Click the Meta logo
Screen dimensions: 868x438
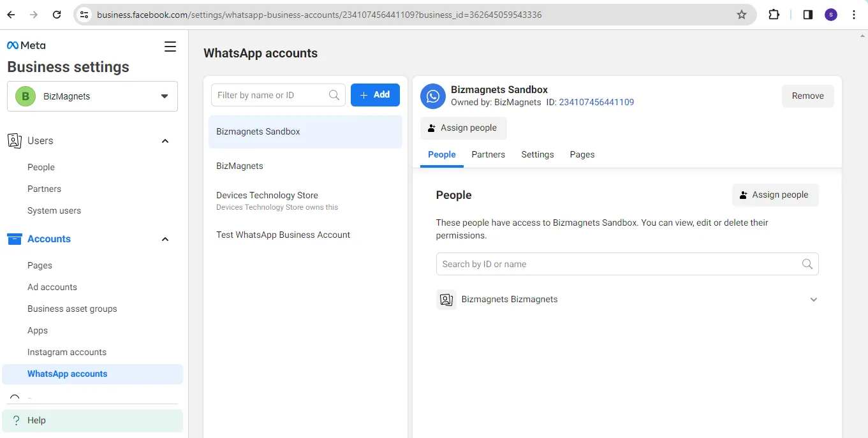pyautogui.click(x=26, y=45)
